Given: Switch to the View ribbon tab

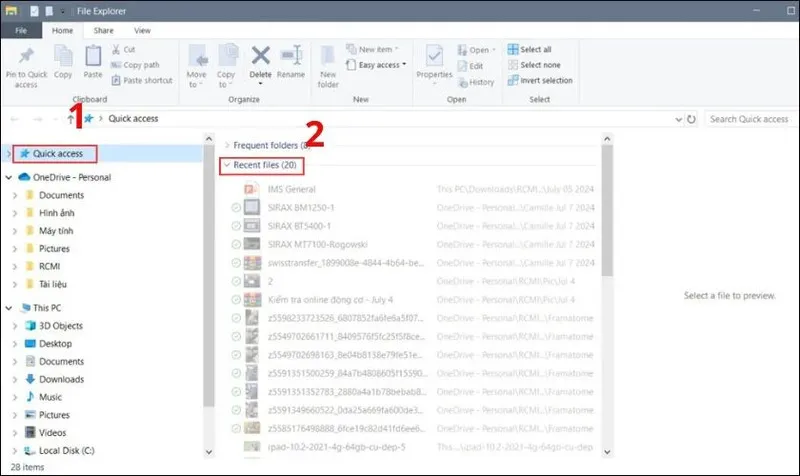Looking at the screenshot, I should point(142,31).
